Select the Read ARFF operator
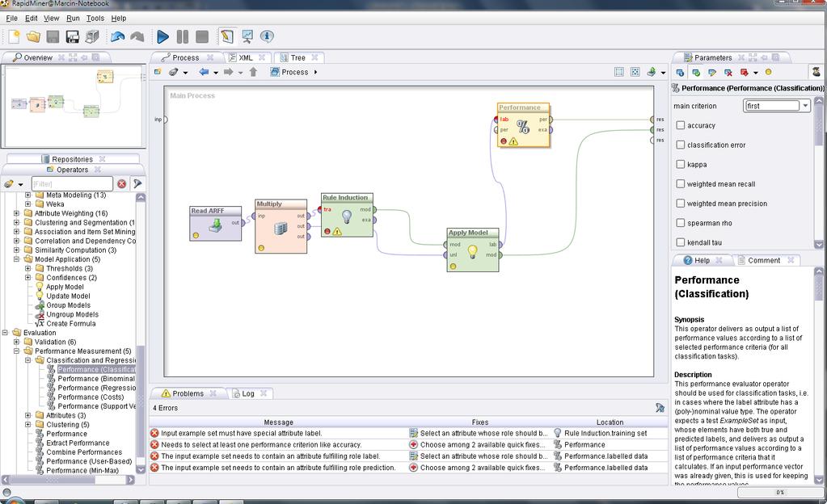827x504 pixels. coord(216,224)
